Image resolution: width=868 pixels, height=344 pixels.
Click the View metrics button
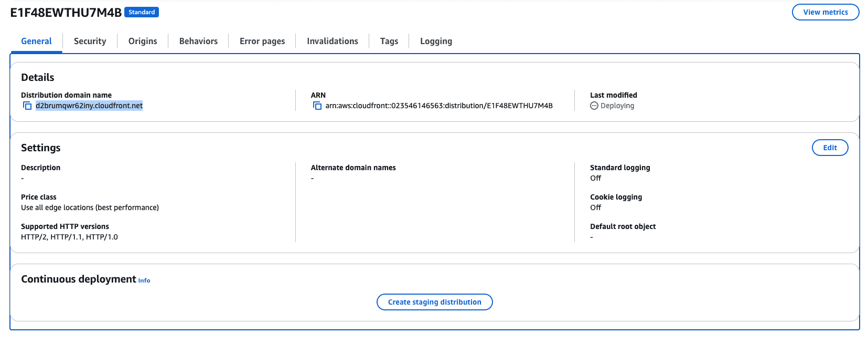coord(826,12)
